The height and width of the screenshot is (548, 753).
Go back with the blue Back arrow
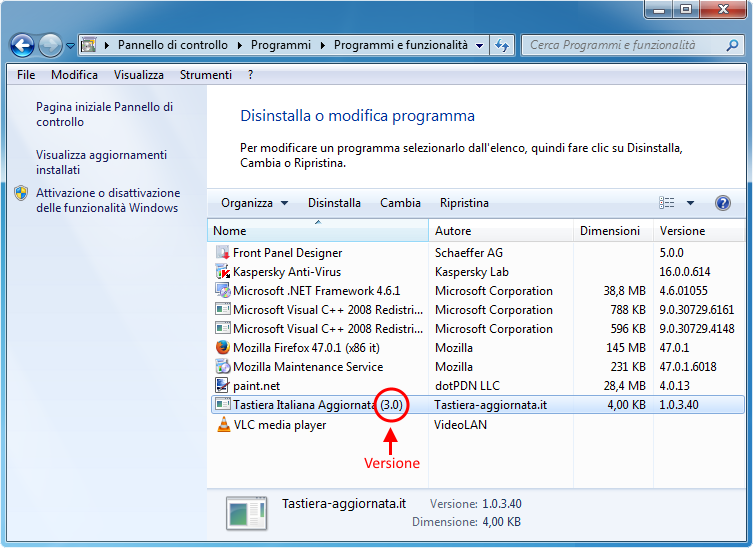22,46
